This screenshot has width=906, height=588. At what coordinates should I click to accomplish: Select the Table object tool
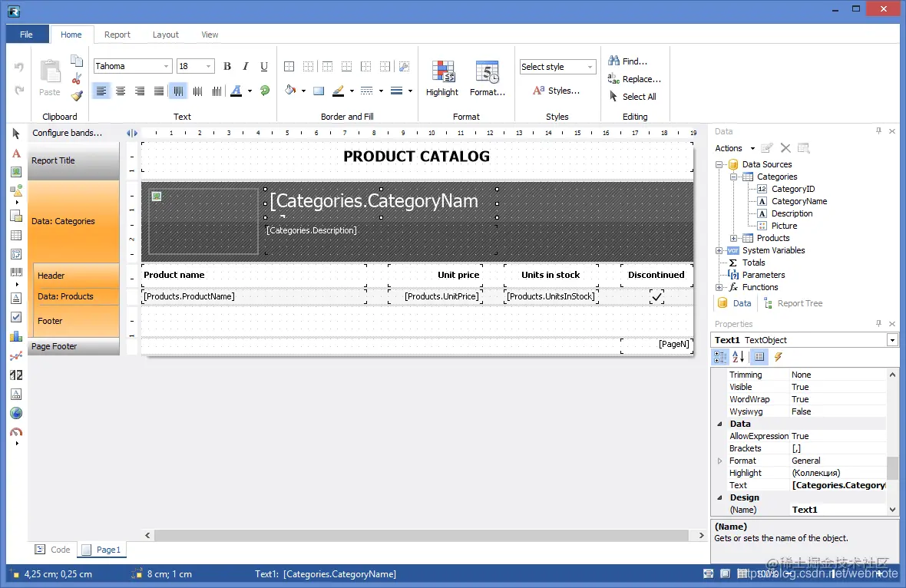coord(16,235)
